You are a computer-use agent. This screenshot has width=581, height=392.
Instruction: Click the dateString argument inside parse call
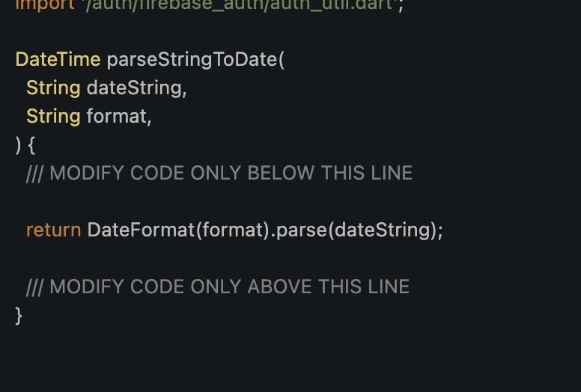pos(383,231)
